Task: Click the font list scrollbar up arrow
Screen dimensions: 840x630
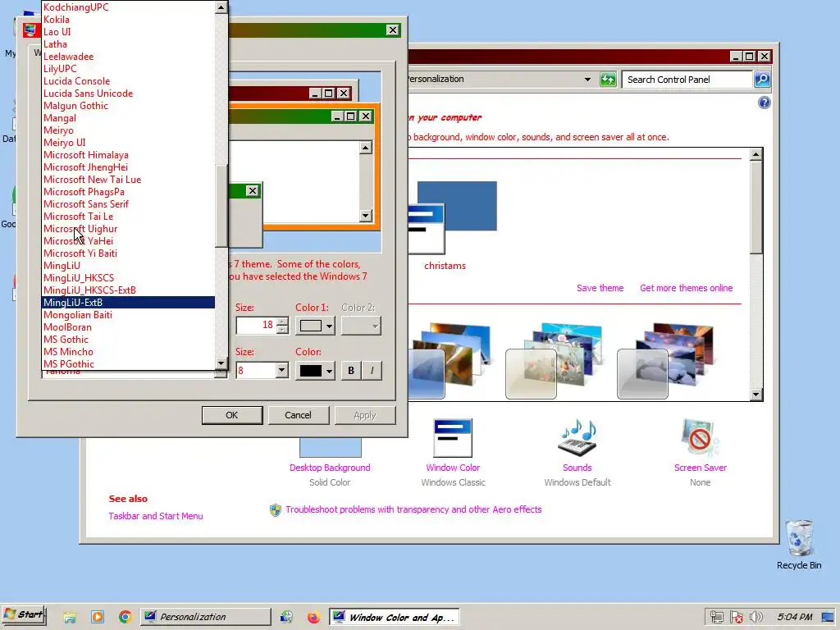Action: click(x=221, y=7)
